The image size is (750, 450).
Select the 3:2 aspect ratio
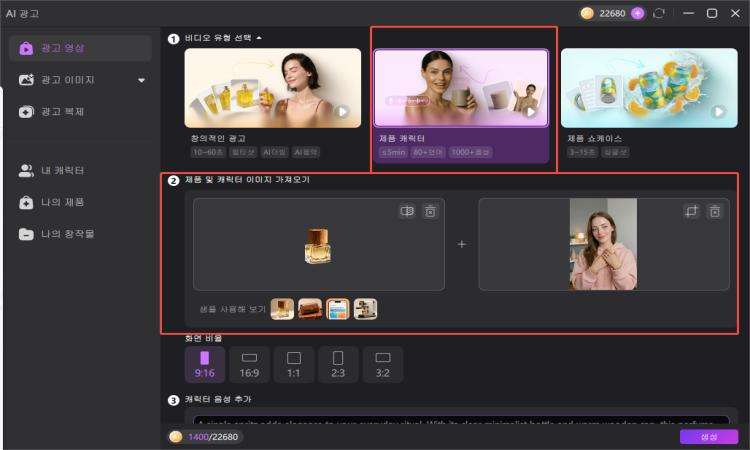pyautogui.click(x=383, y=365)
